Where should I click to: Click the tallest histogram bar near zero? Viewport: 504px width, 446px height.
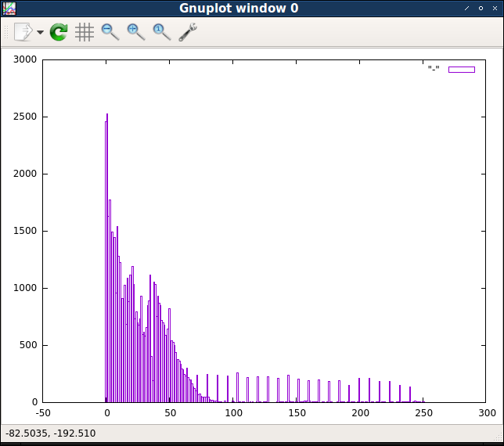point(107,257)
